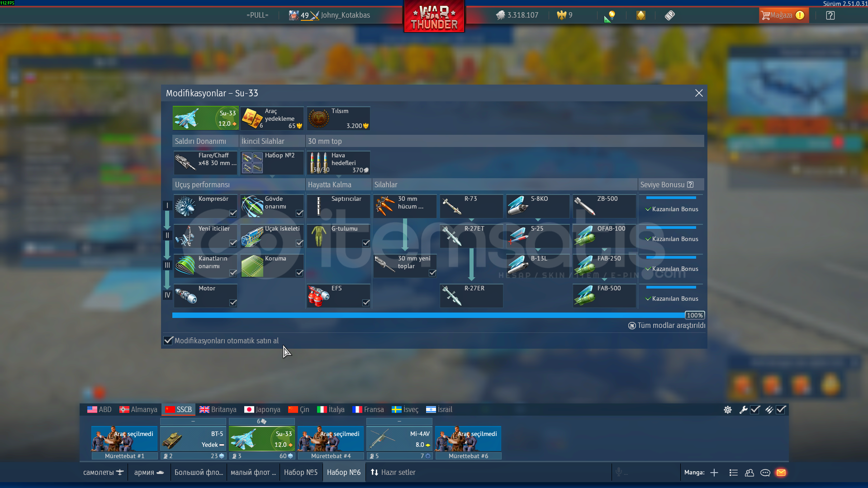Click the ticket roll icon in top bar
The width and height of the screenshot is (868, 488).
tap(670, 15)
